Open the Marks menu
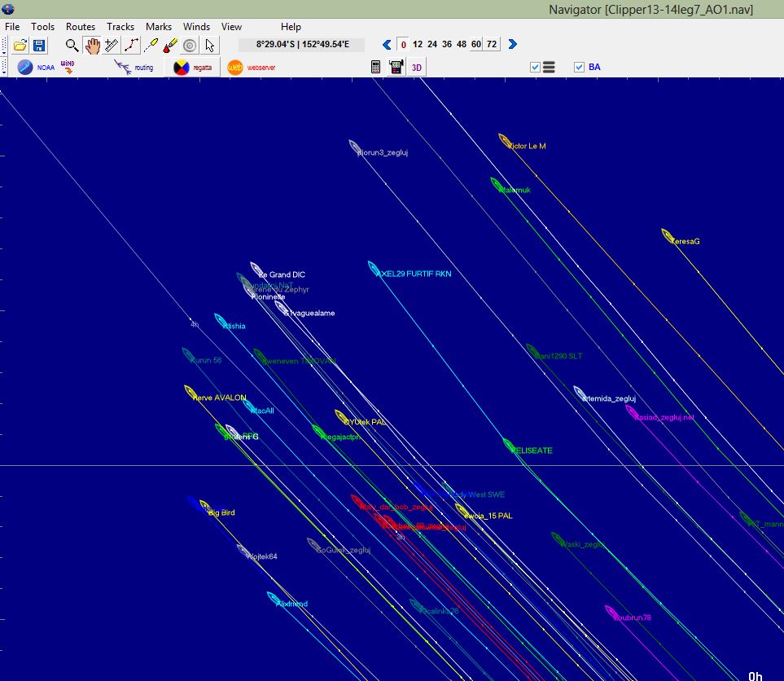 click(x=159, y=27)
